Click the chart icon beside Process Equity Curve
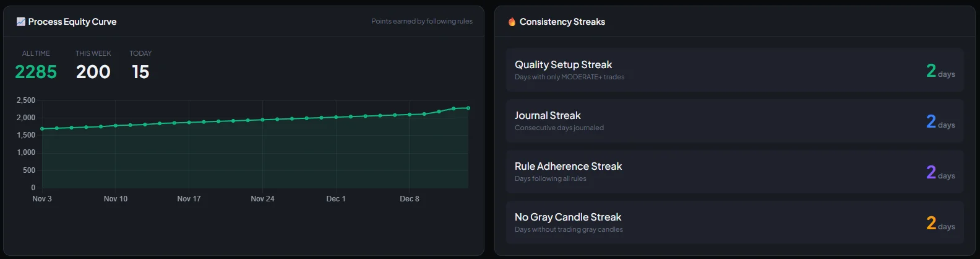980x259 pixels. (x=20, y=22)
